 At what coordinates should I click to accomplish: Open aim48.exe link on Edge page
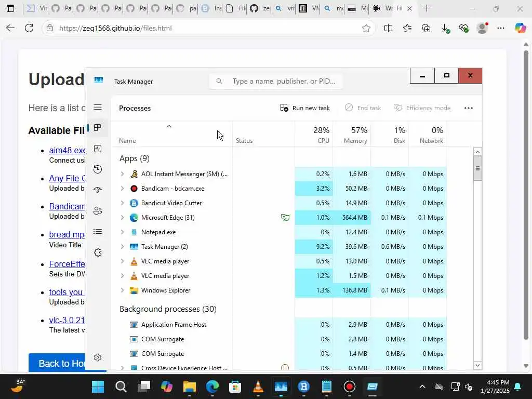[x=67, y=150]
